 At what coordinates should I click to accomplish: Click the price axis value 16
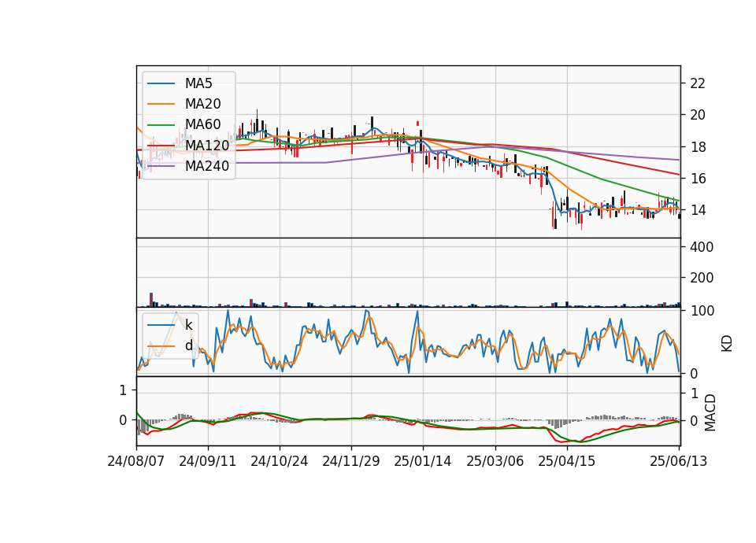[x=698, y=179]
